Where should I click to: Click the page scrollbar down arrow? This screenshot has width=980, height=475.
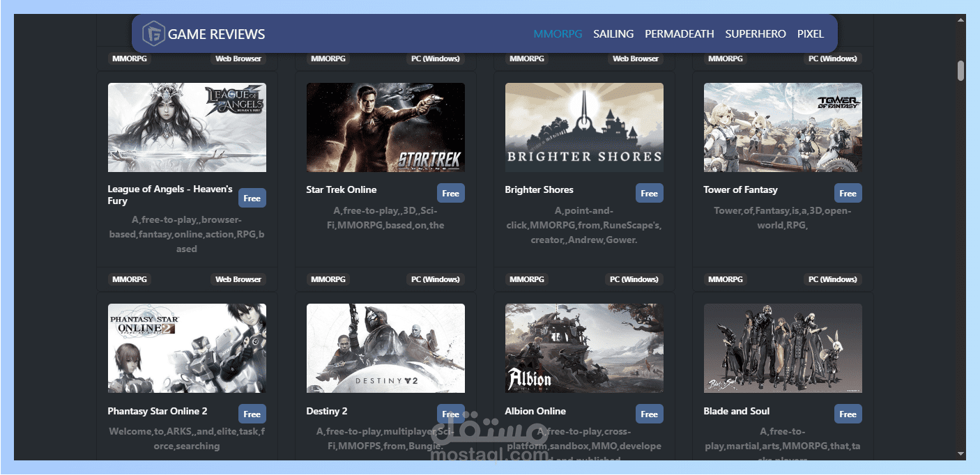tap(961, 454)
